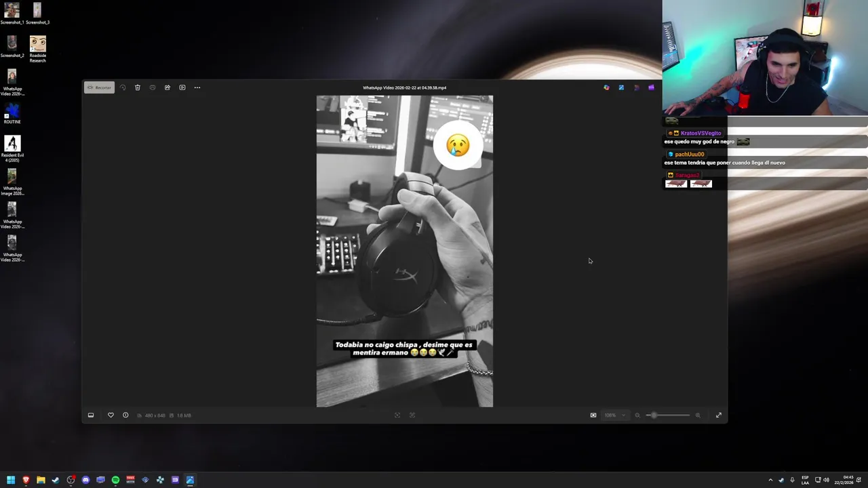
Task: Click the video filename title text
Action: click(404, 87)
